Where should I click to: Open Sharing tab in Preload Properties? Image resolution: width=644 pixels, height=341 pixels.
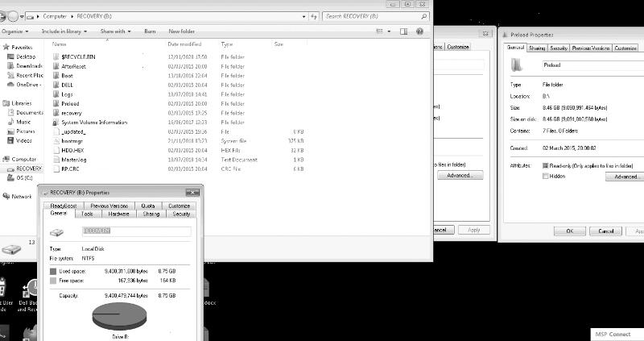click(537, 48)
